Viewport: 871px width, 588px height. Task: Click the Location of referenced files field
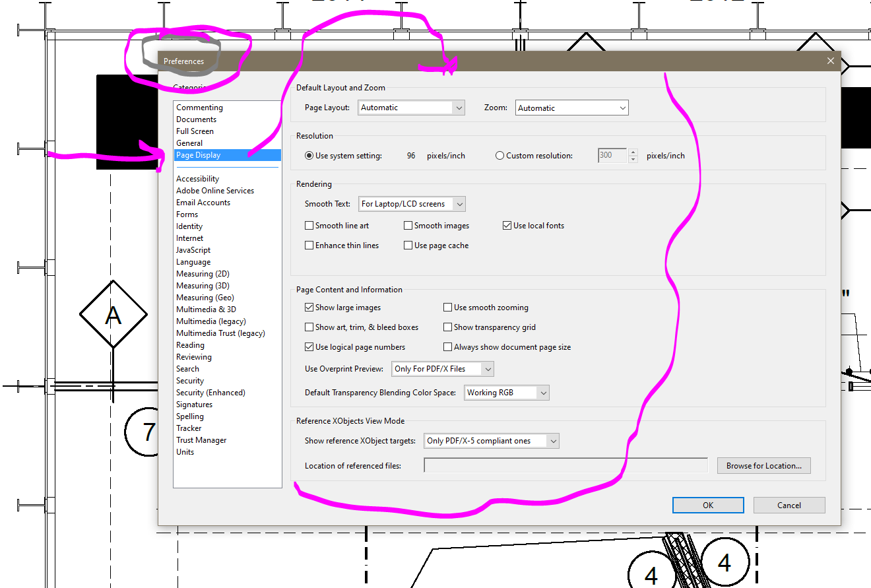[x=564, y=465]
